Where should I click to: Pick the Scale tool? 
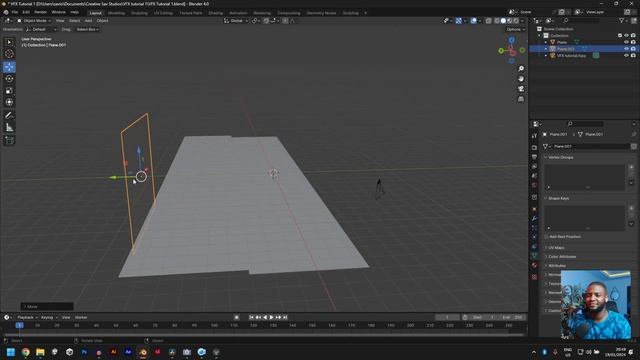coord(9,91)
